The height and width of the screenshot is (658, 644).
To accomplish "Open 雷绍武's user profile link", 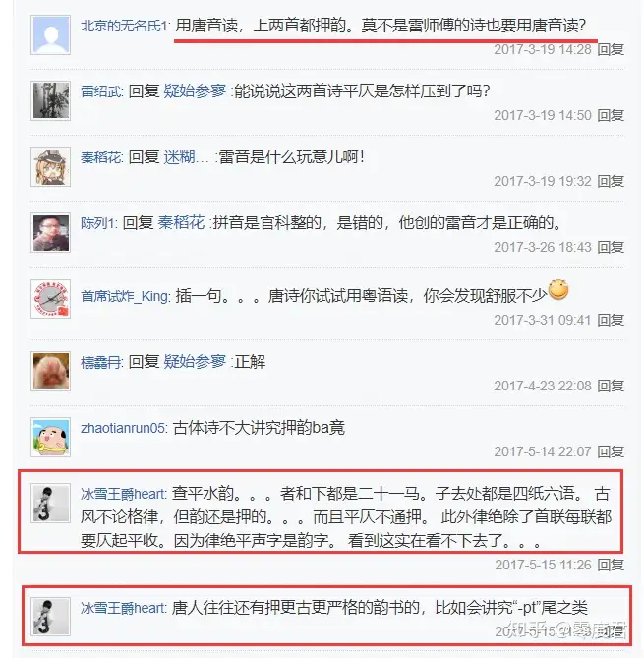I will point(101,91).
